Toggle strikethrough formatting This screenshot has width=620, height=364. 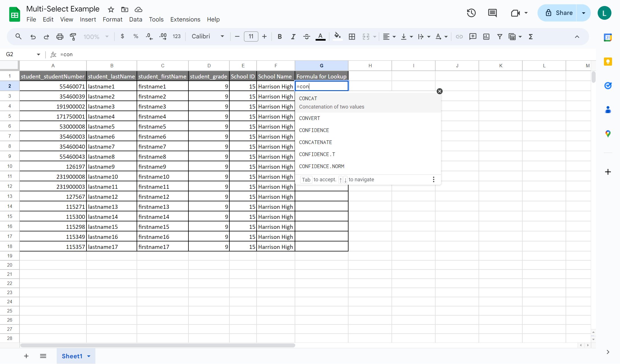point(307,37)
